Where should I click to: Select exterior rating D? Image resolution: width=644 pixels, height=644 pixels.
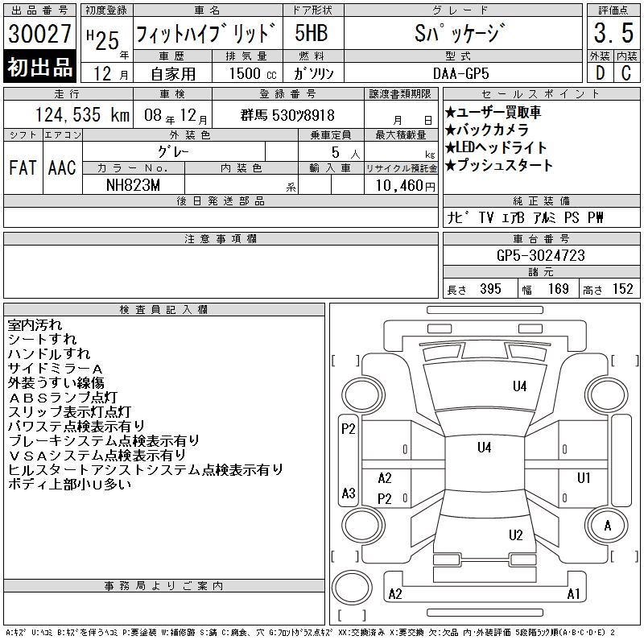[x=600, y=73]
